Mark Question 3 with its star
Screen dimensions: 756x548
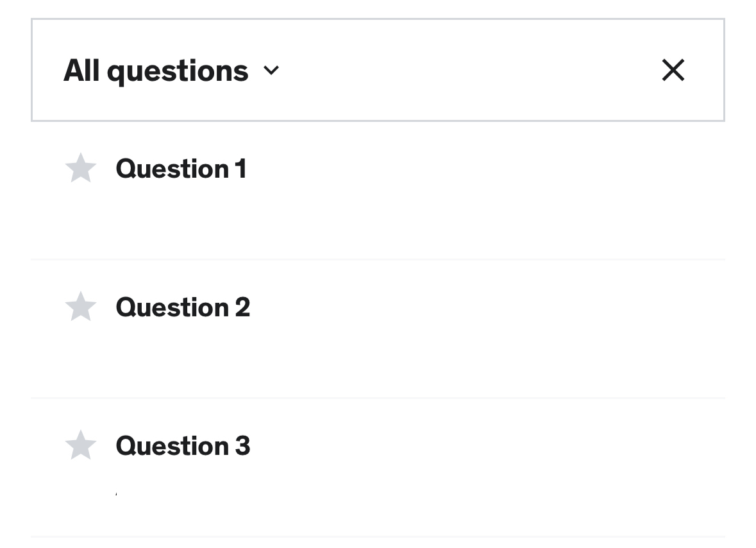81,445
